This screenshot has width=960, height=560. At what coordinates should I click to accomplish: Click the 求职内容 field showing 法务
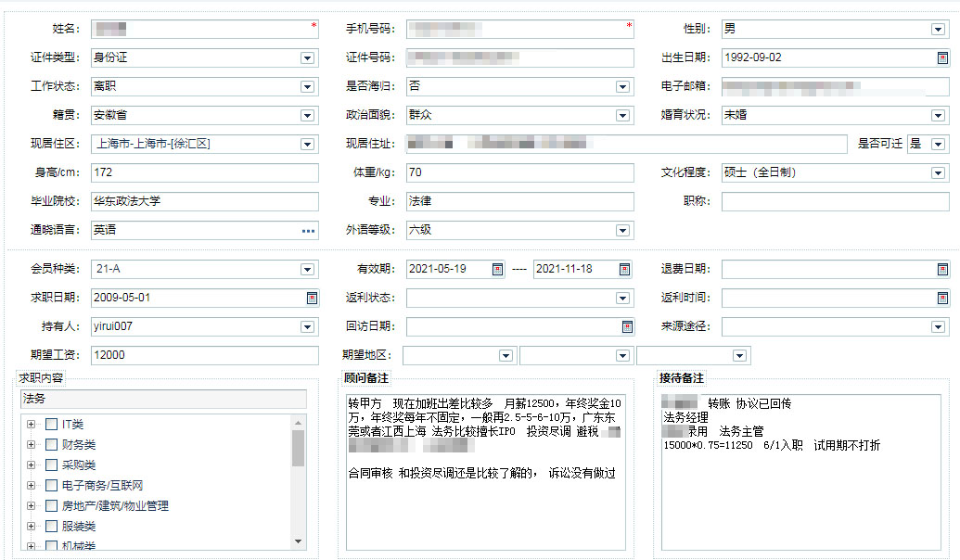pyautogui.click(x=163, y=399)
